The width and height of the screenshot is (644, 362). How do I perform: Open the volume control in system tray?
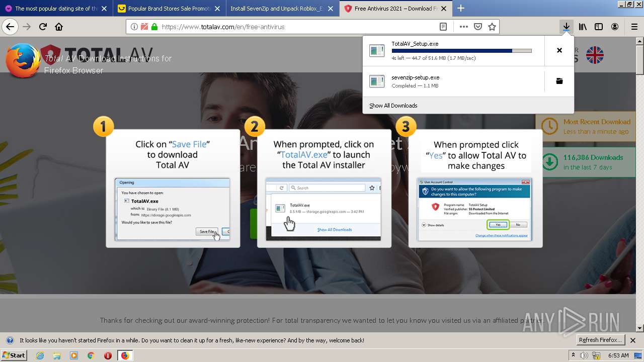(584, 355)
